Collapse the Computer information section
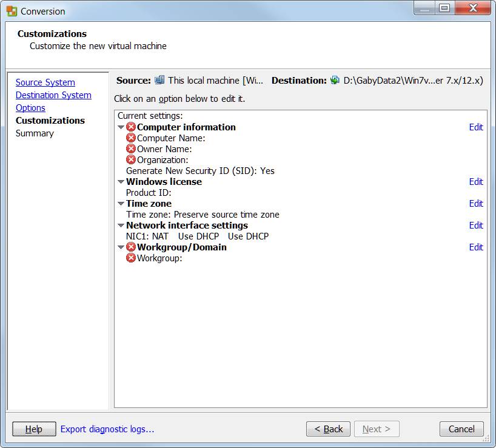Viewport: 496px width, 448px height. (x=121, y=127)
